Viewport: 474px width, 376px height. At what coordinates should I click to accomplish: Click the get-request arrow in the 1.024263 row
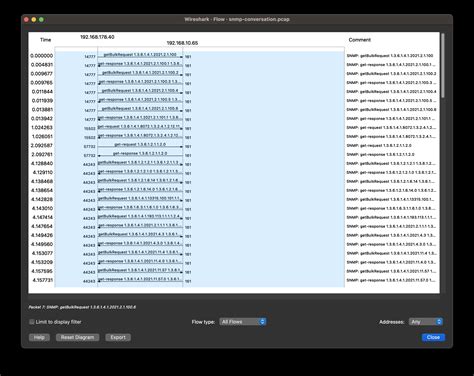140,127
